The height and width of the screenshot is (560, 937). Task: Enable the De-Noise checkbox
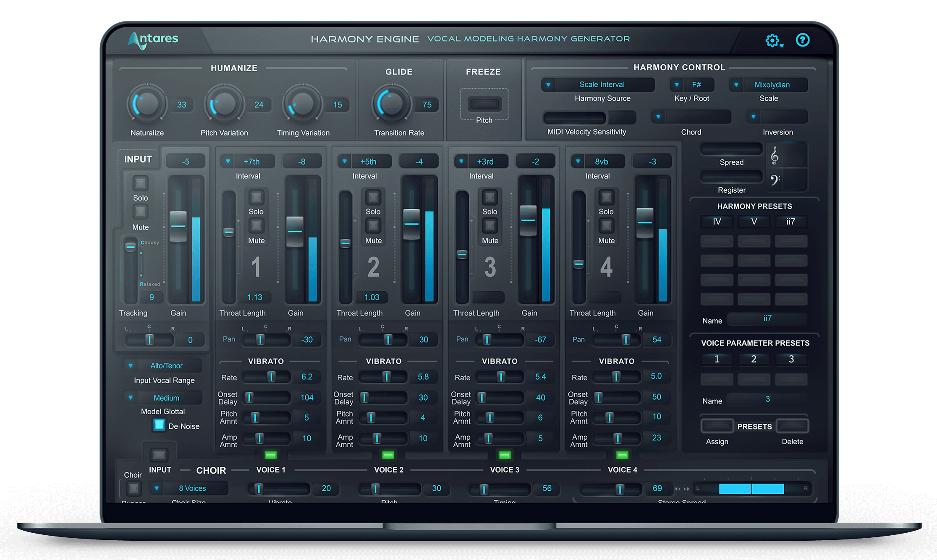(159, 425)
